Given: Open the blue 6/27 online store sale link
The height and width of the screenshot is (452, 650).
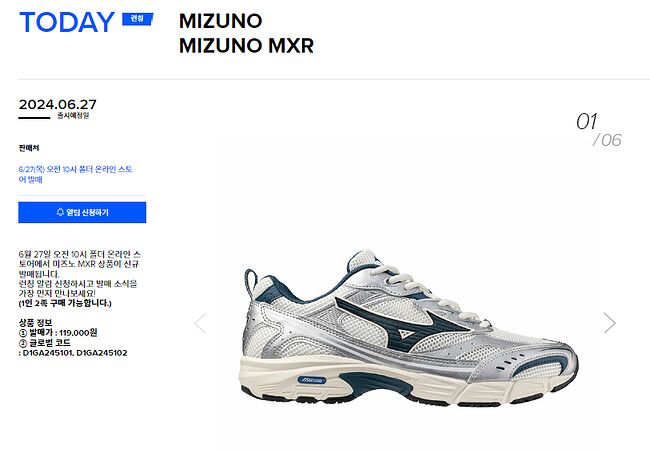Looking at the screenshot, I should (x=75, y=174).
